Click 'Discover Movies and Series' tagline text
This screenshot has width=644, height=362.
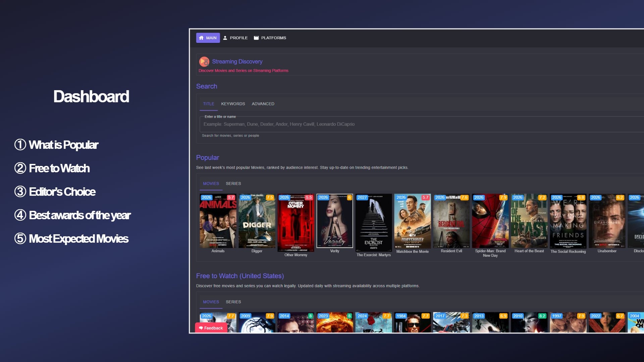243,71
